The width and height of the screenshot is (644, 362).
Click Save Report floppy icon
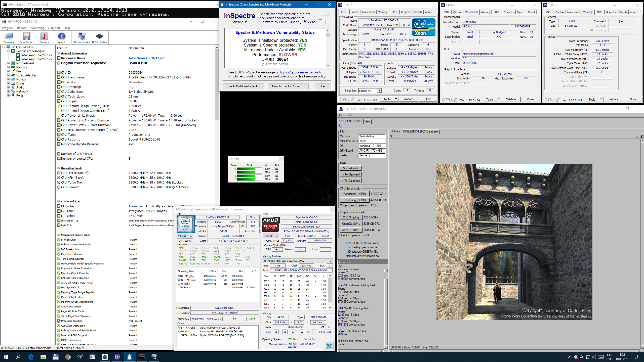point(26,38)
